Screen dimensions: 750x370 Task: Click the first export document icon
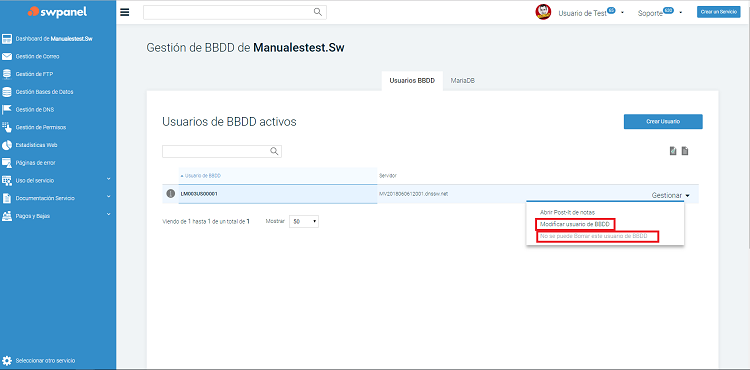[x=673, y=151]
